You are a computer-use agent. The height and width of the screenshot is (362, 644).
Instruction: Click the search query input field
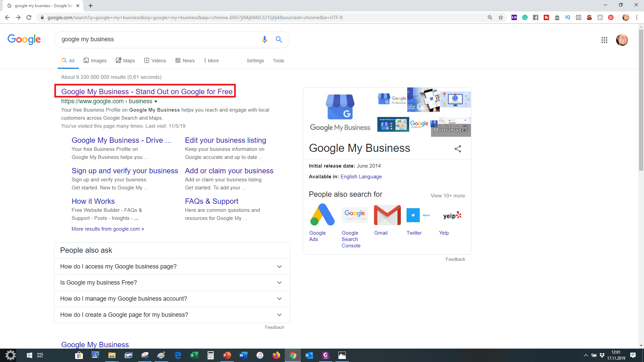tap(158, 40)
